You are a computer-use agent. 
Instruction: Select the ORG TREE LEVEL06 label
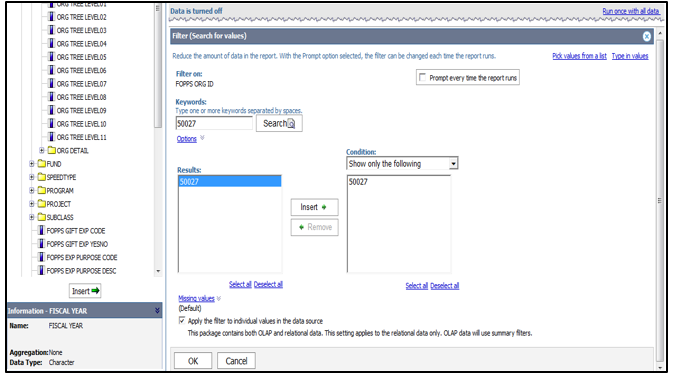click(x=81, y=70)
